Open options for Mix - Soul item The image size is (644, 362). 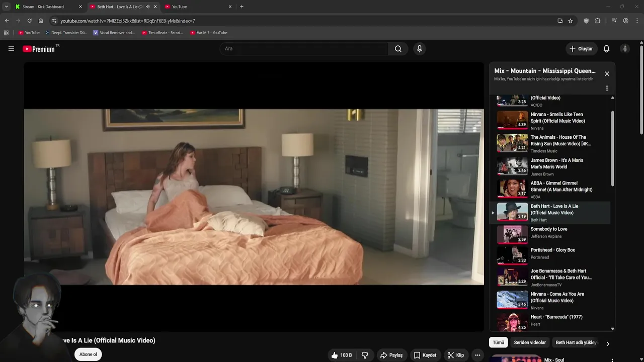(x=612, y=360)
